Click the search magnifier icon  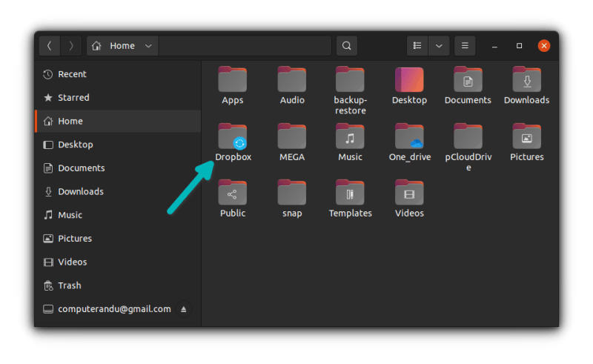tap(346, 46)
